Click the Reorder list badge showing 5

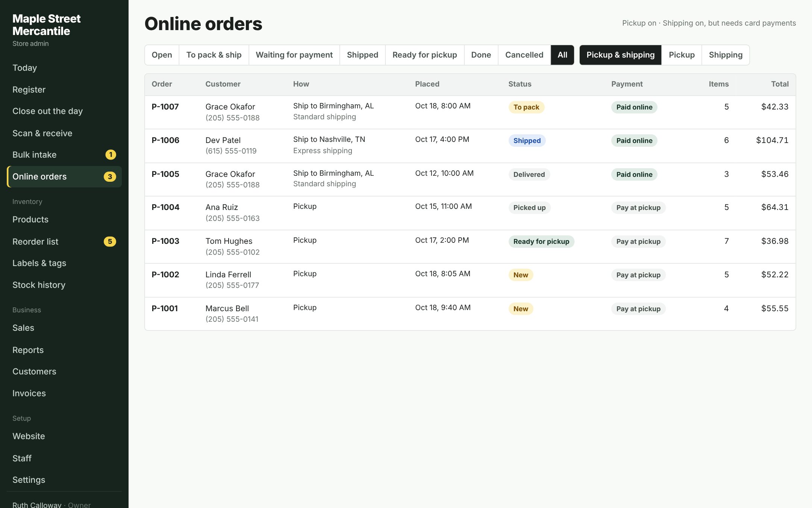[x=110, y=242]
